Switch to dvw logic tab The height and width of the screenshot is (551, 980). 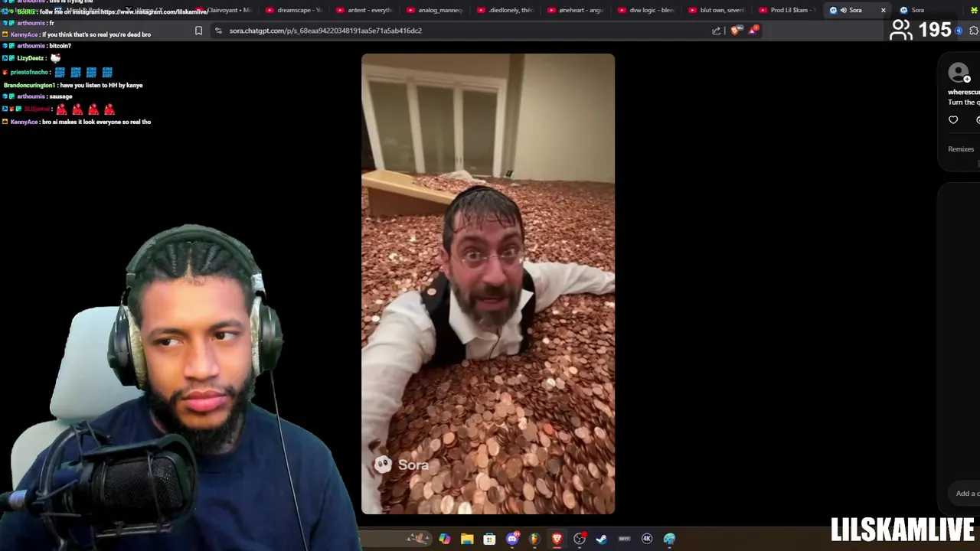[646, 10]
